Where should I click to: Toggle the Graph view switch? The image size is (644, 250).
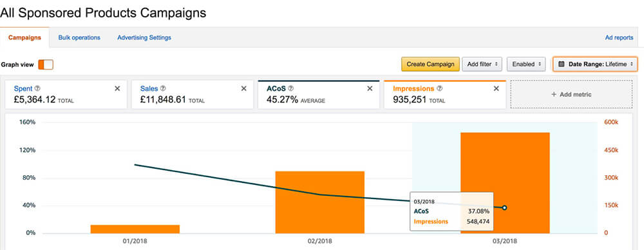coord(46,64)
